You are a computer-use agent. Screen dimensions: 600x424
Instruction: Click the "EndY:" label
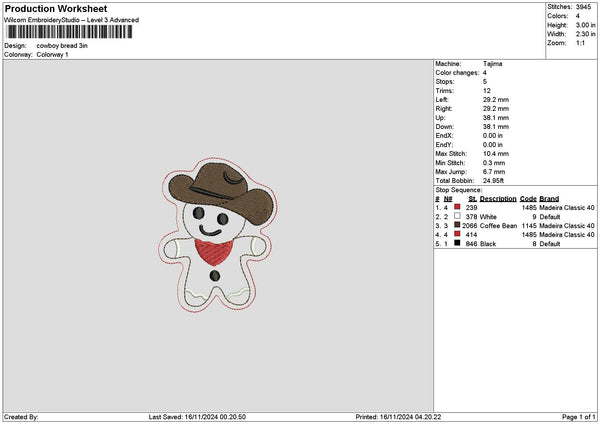444,145
